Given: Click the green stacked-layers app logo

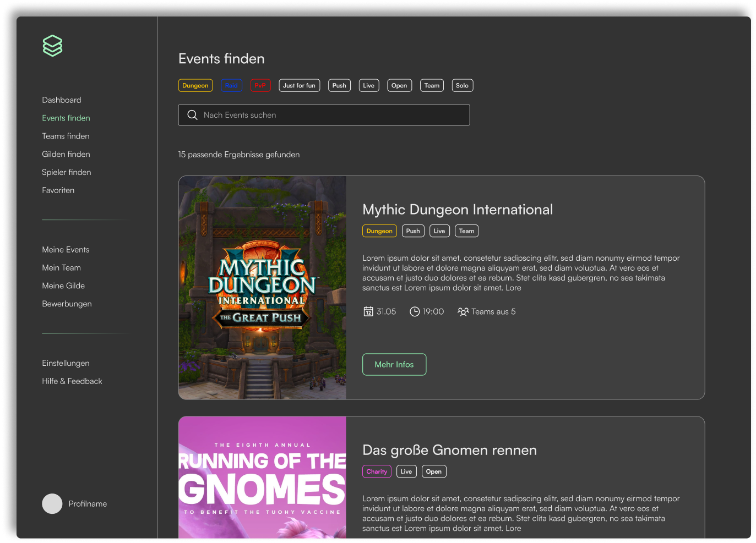Looking at the screenshot, I should click(x=52, y=46).
